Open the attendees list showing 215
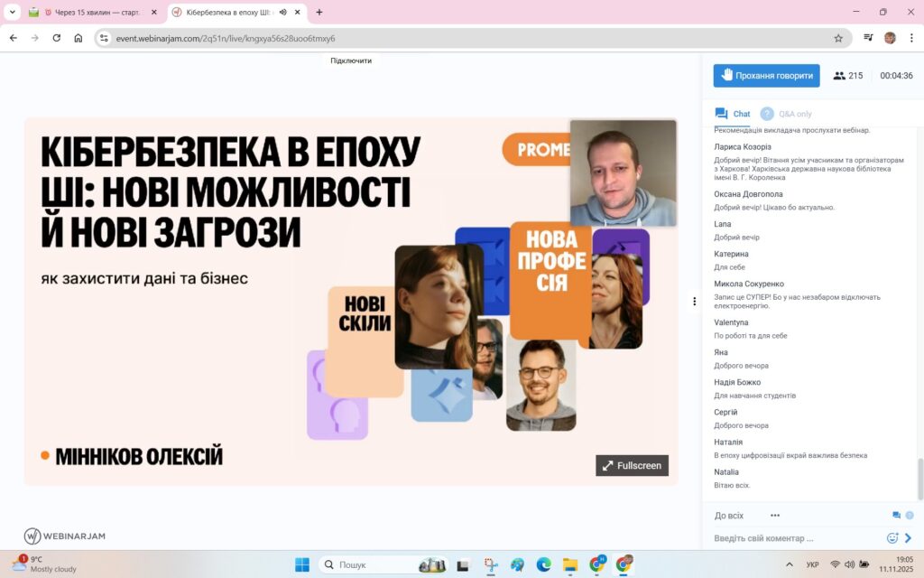Viewport: 924px width, 578px height. (x=847, y=76)
